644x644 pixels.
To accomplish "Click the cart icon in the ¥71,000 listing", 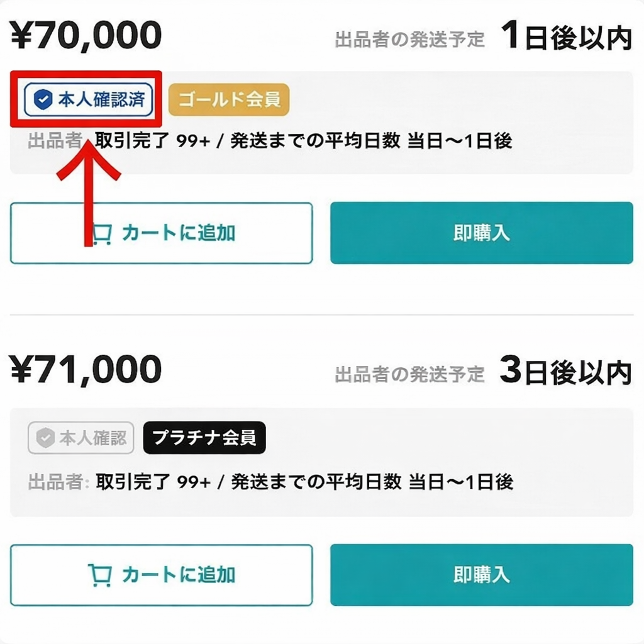I will point(100,574).
